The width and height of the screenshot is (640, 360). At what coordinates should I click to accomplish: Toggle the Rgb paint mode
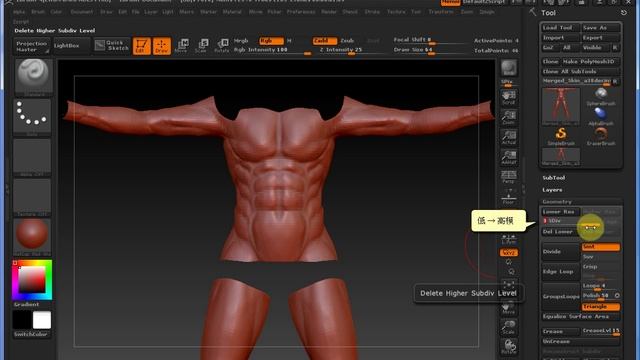coord(271,41)
